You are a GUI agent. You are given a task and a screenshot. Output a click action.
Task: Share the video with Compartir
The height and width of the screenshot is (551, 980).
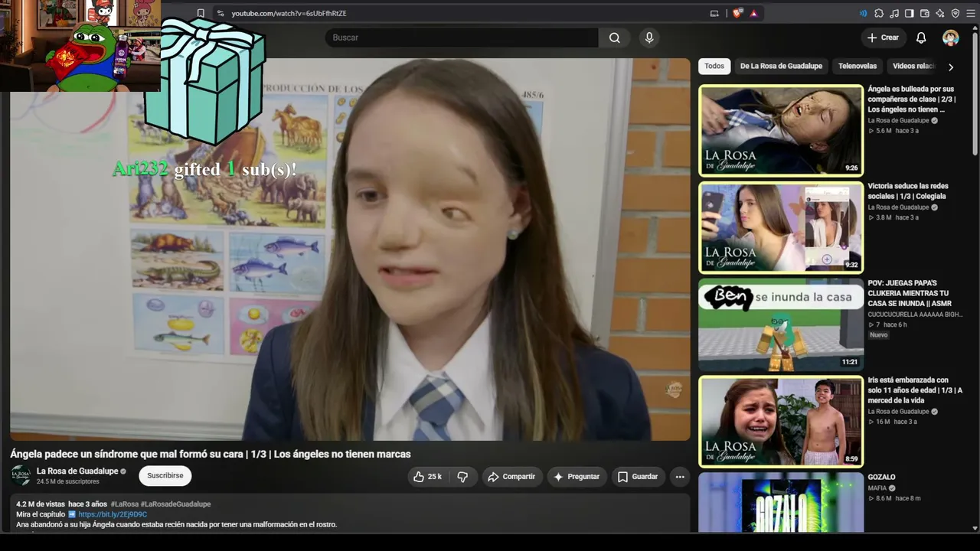pos(511,477)
